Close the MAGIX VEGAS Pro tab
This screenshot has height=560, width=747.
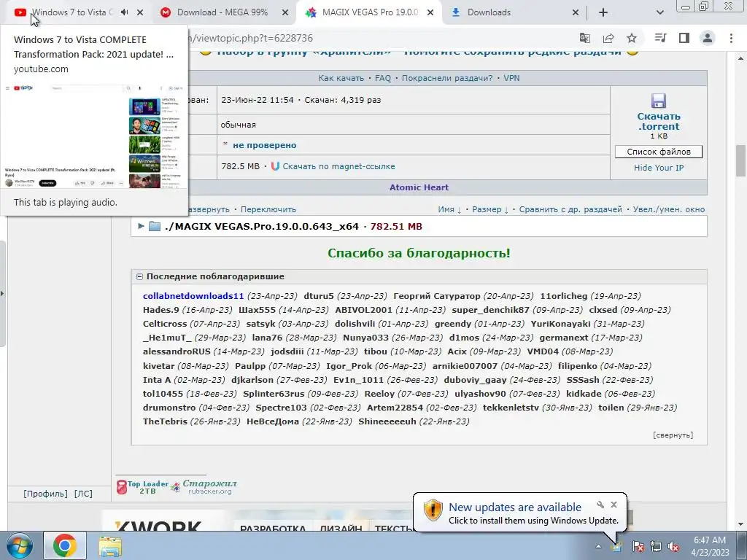(x=430, y=12)
